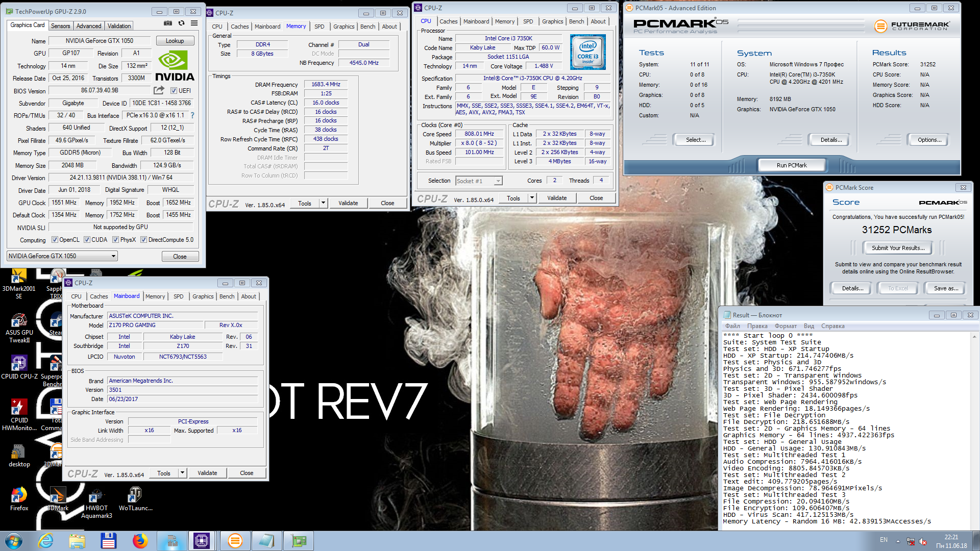Click the Notepad vertical scrollbar
The width and height of the screenshot is (980, 551).
[x=975, y=431]
